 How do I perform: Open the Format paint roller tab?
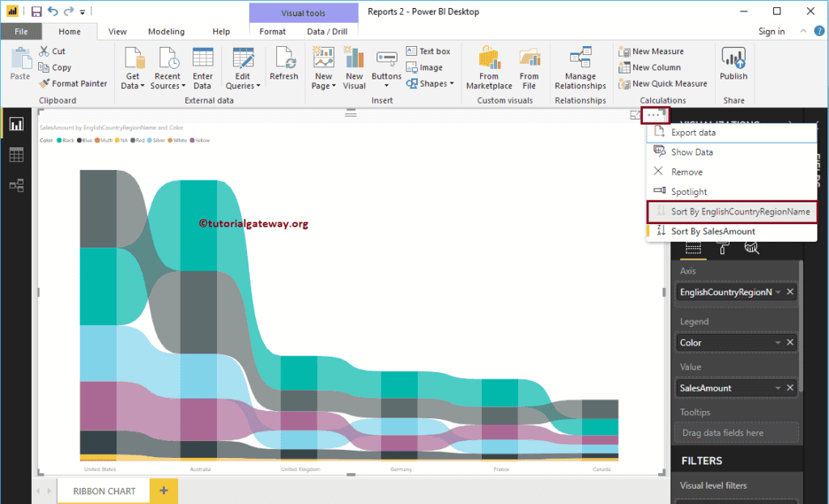click(723, 248)
